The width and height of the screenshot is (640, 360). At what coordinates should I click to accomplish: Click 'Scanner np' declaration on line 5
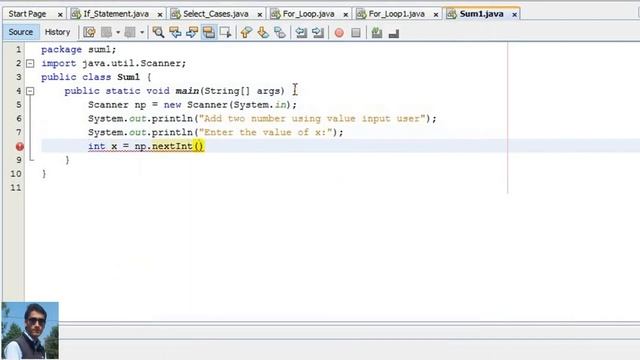coord(117,104)
